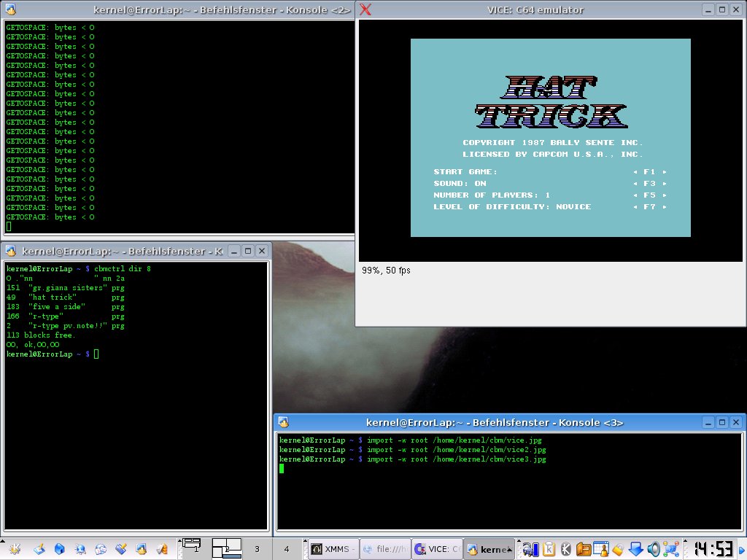Image resolution: width=747 pixels, height=560 pixels.
Task: Expand the taskbar window list arrow
Action: 510,550
